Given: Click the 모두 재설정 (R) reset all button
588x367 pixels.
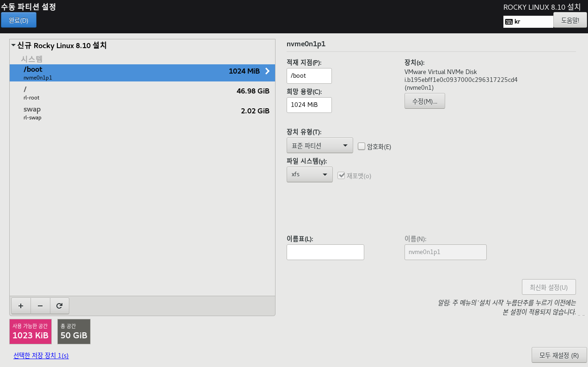Looking at the screenshot, I should 559,355.
